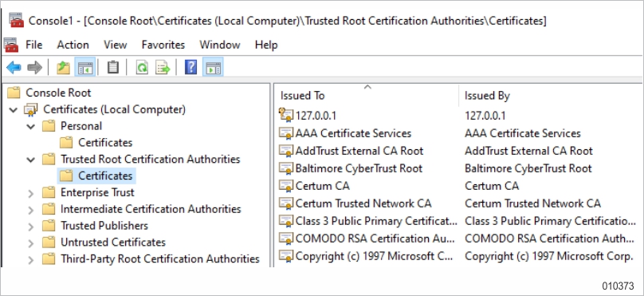The height and width of the screenshot is (296, 644).
Task: Select the 127.0.0.1 certificate icon
Action: click(286, 115)
